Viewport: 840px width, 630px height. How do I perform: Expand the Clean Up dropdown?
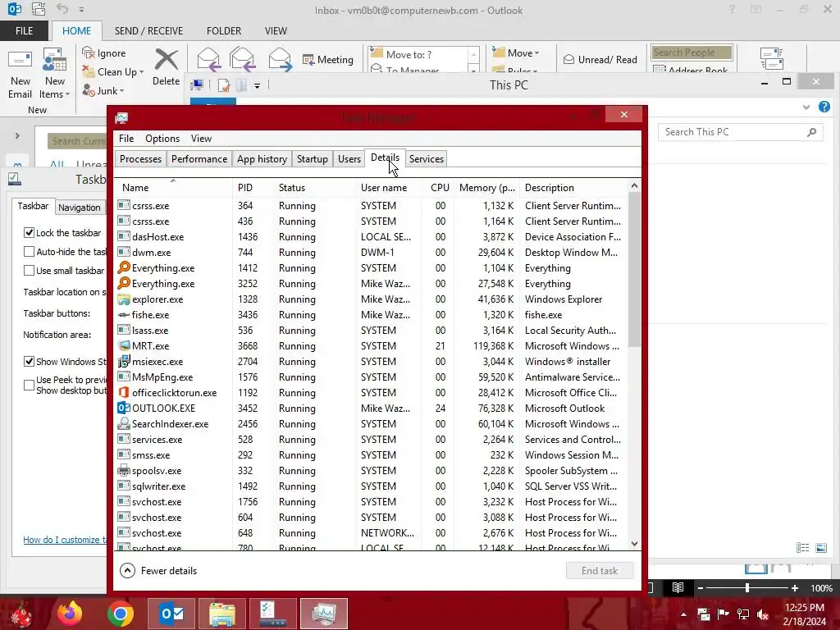pos(141,72)
